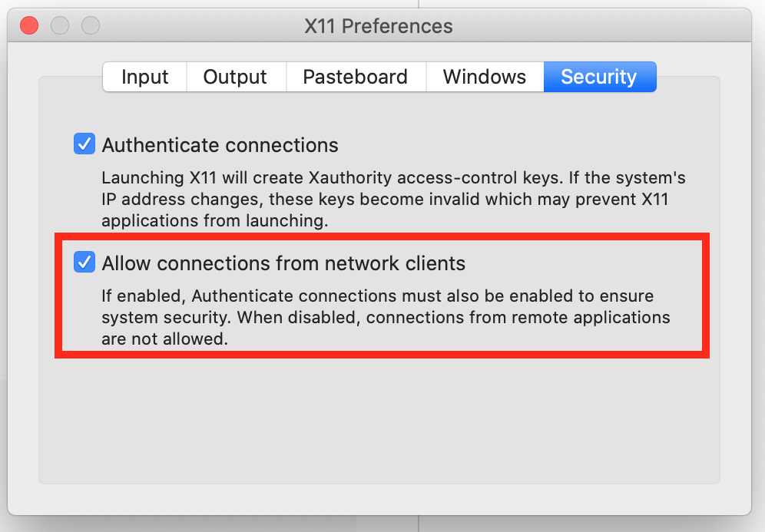The width and height of the screenshot is (765, 532).
Task: Select the Pasteboard tab
Action: (x=355, y=77)
